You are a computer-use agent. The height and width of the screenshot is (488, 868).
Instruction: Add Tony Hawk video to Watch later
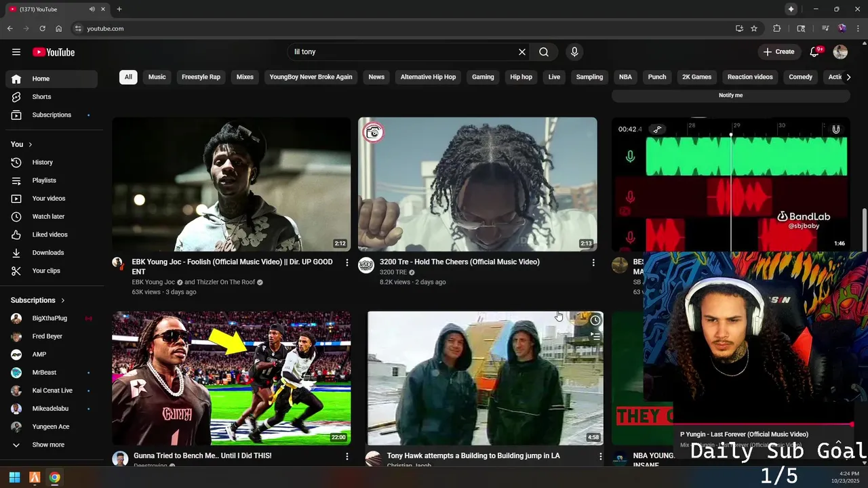click(595, 321)
